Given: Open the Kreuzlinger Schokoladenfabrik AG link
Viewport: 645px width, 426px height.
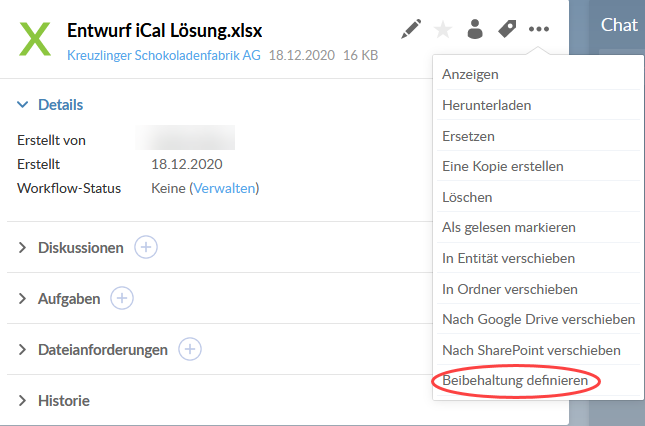Looking at the screenshot, I should 164,55.
